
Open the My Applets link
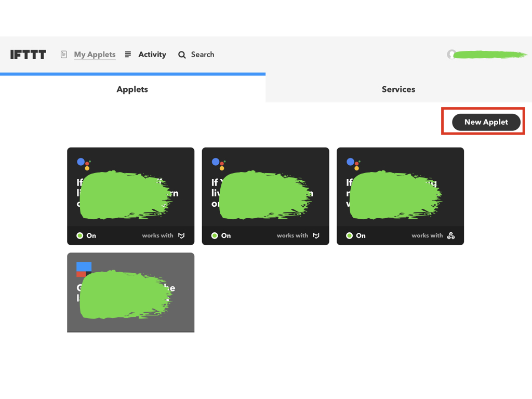[95, 55]
